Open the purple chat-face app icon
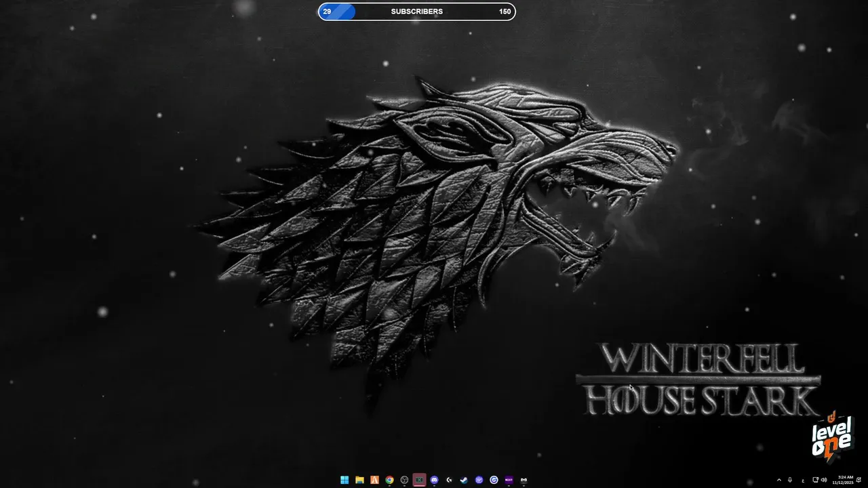 click(x=479, y=480)
